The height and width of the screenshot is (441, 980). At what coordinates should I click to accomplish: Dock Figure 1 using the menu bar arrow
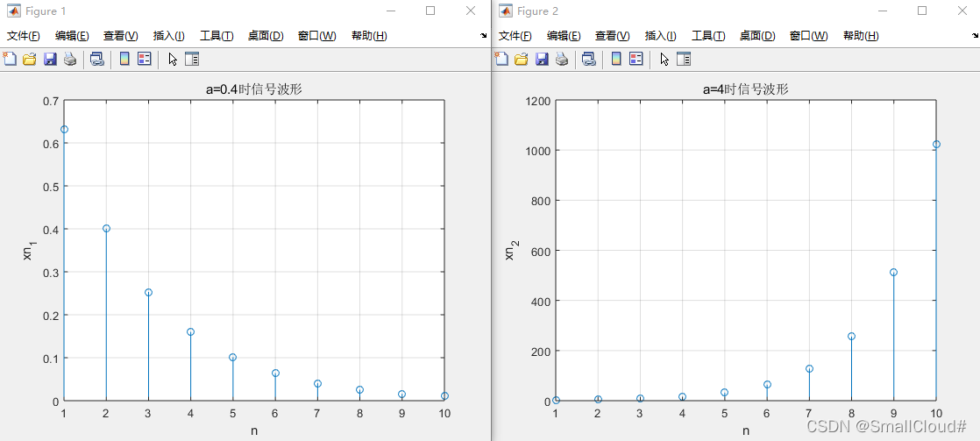(x=483, y=36)
